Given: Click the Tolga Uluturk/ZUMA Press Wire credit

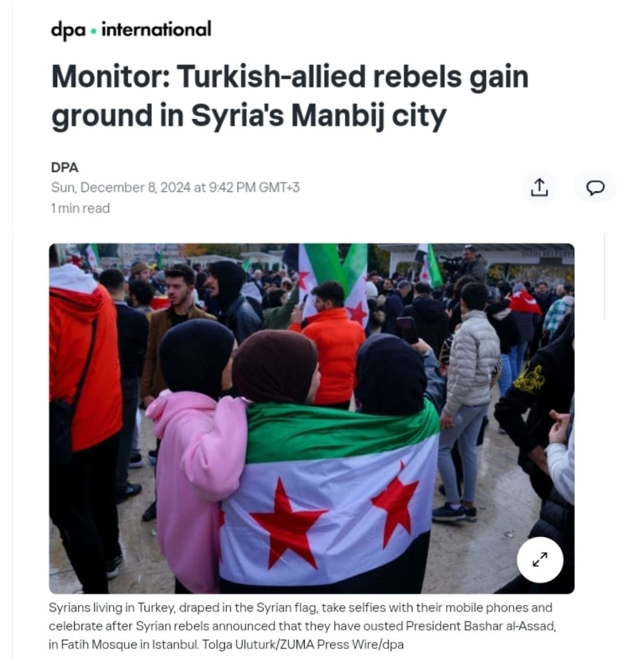Looking at the screenshot, I should pyautogui.click(x=302, y=645).
